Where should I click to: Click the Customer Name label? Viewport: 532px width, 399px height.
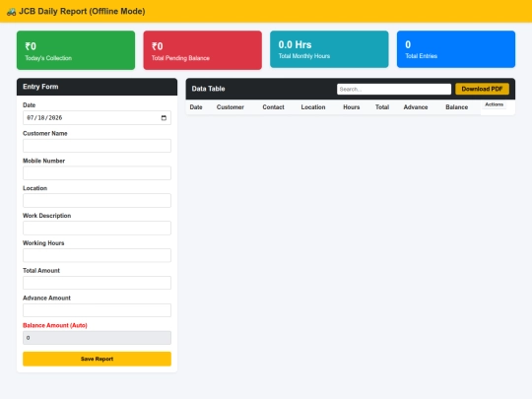[44, 133]
